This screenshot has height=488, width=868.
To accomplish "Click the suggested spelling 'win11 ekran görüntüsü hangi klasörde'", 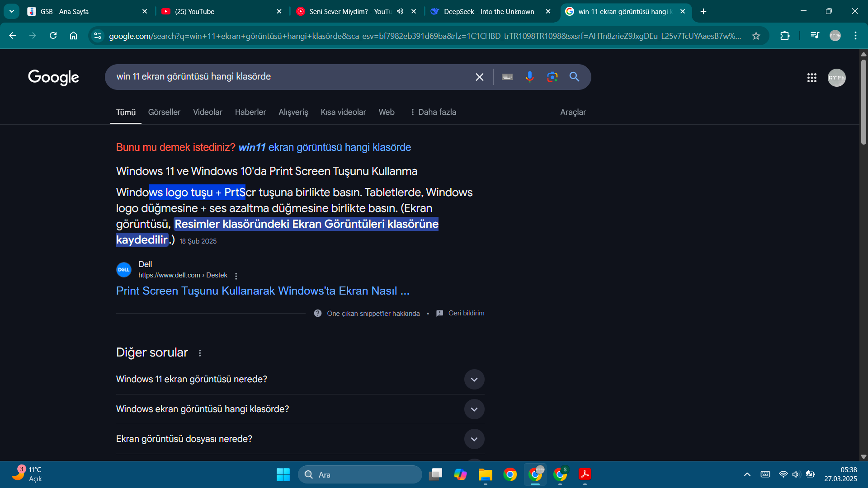I will point(325,147).
